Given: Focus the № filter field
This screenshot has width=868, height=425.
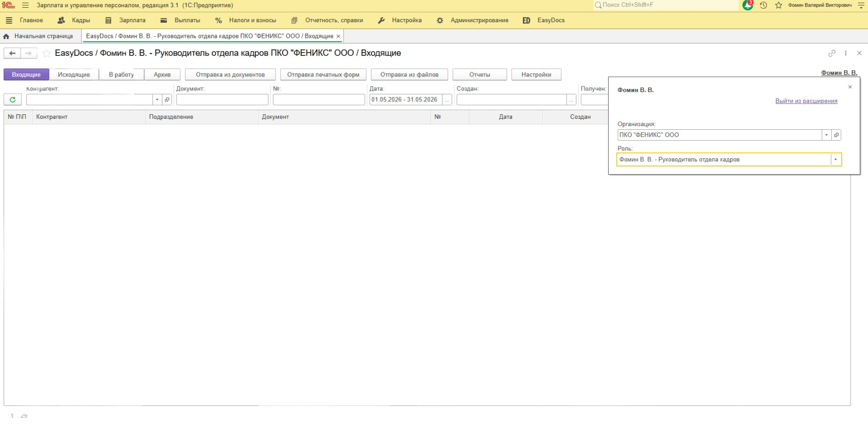Looking at the screenshot, I should coord(319,100).
